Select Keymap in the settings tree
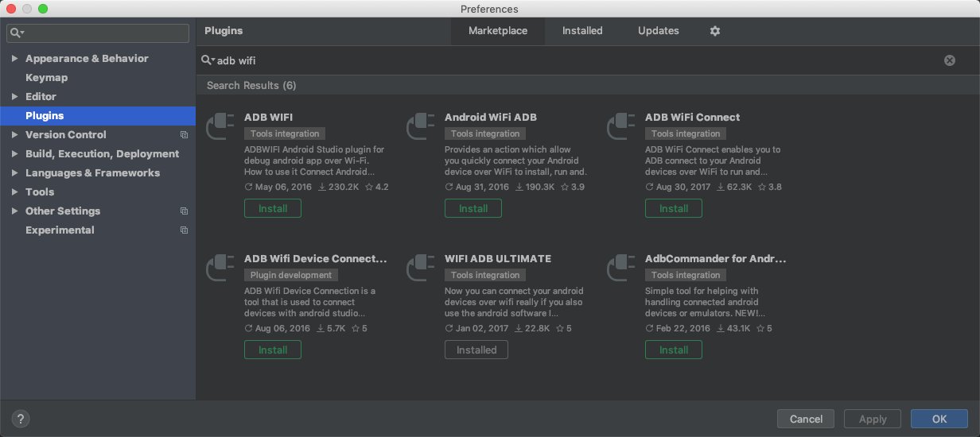This screenshot has height=437, width=980. [x=46, y=78]
